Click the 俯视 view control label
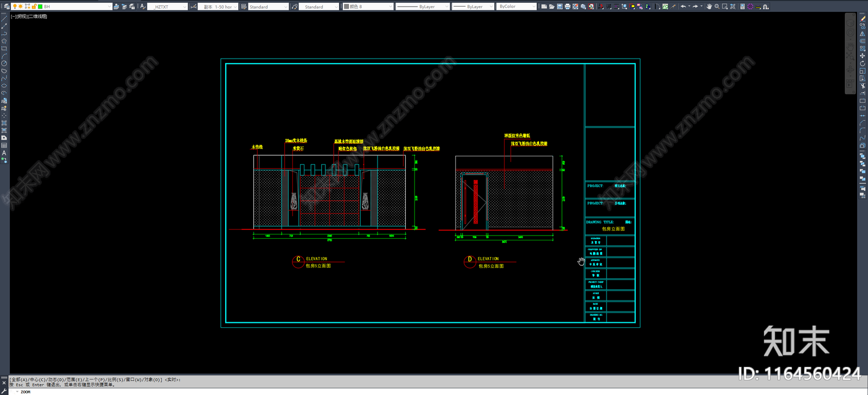Viewport: 868px width, 395px height. [x=22, y=16]
